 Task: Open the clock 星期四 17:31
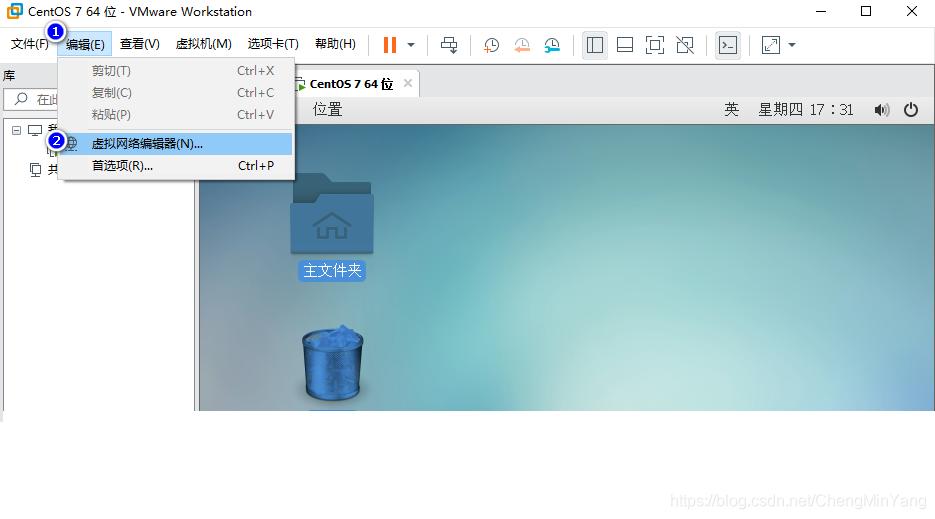[806, 110]
